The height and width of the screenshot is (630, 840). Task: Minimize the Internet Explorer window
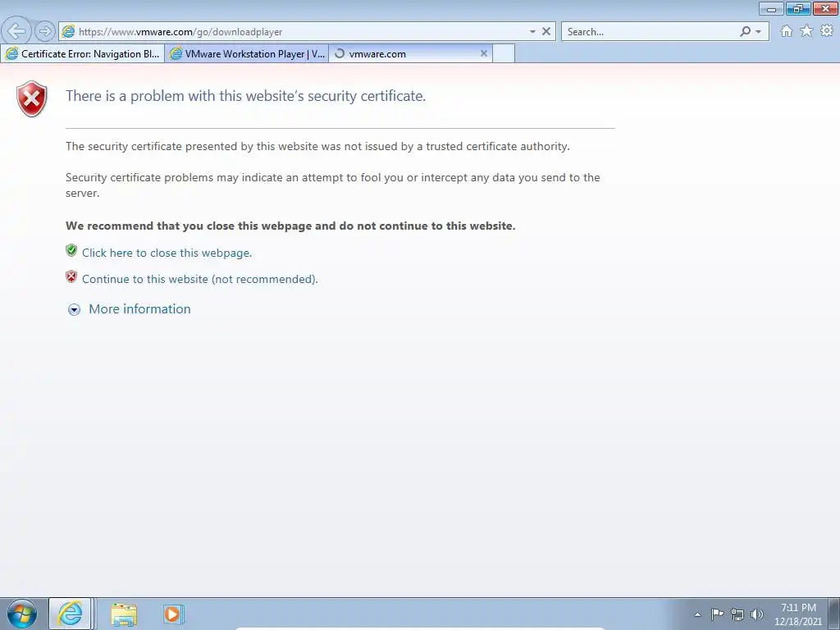point(771,9)
